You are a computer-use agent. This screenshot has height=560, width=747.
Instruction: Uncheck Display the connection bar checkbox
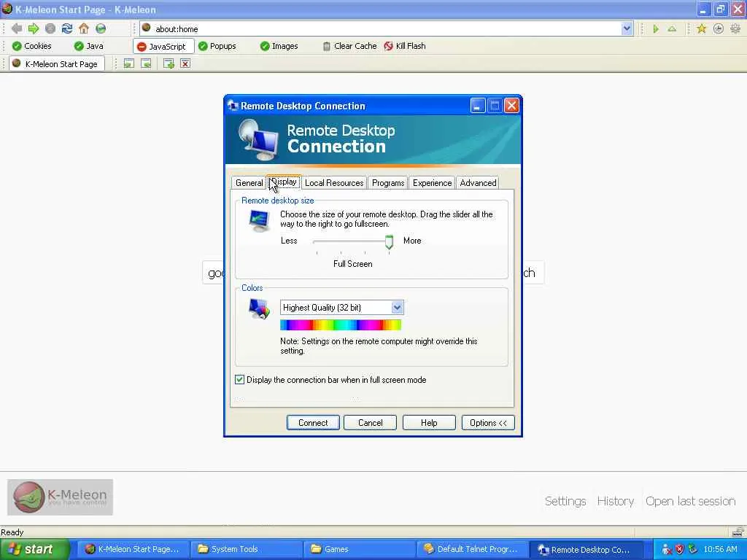(x=239, y=379)
